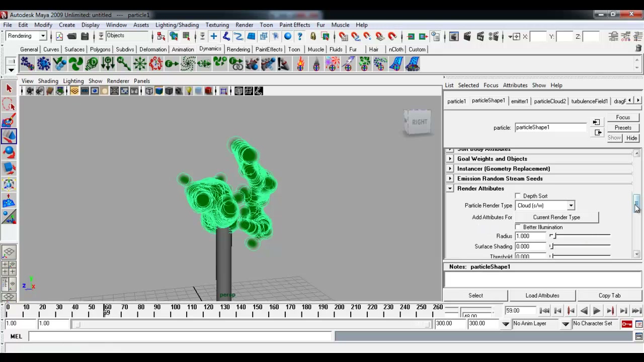This screenshot has height=362, width=644.
Task: Click the view cube RIGHT face
Action: point(419,122)
